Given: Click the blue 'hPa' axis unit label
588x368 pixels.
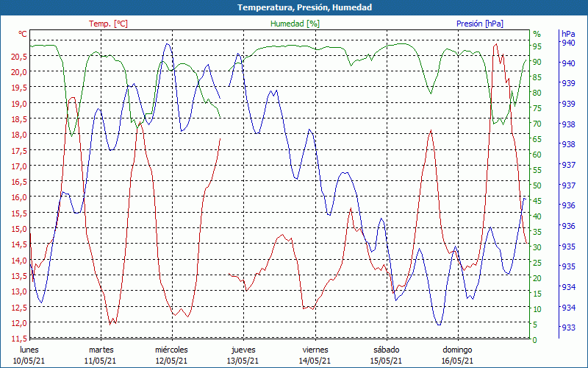Looking at the screenshot, I should point(568,34).
